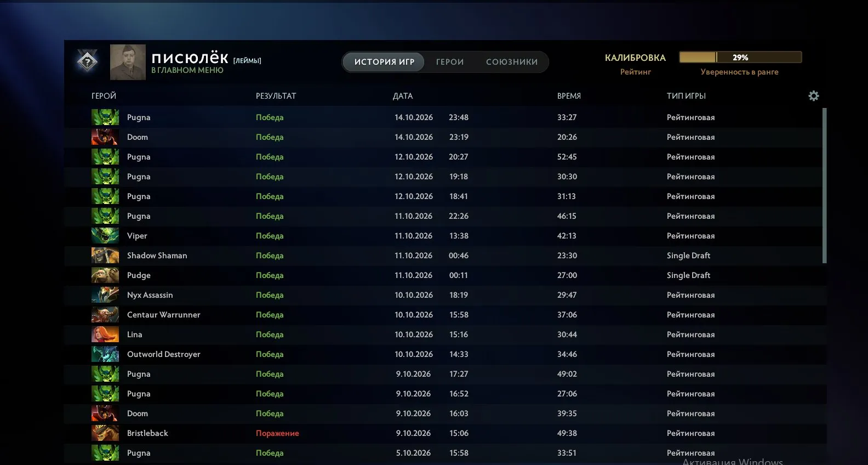Image resolution: width=868 pixels, height=465 pixels.
Task: Select the Shadow Shaman hero portrait
Action: click(105, 256)
